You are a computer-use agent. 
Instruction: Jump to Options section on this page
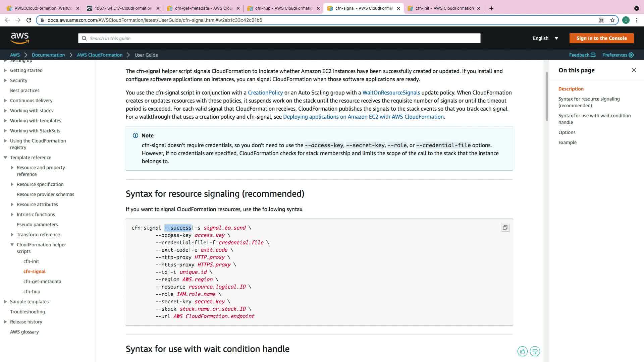click(567, 132)
